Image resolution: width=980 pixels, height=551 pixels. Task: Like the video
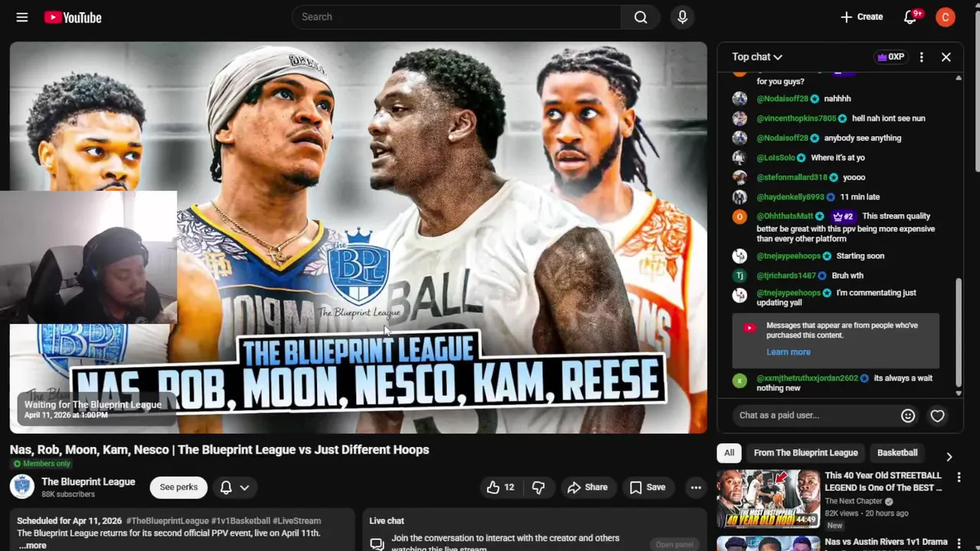coord(501,487)
